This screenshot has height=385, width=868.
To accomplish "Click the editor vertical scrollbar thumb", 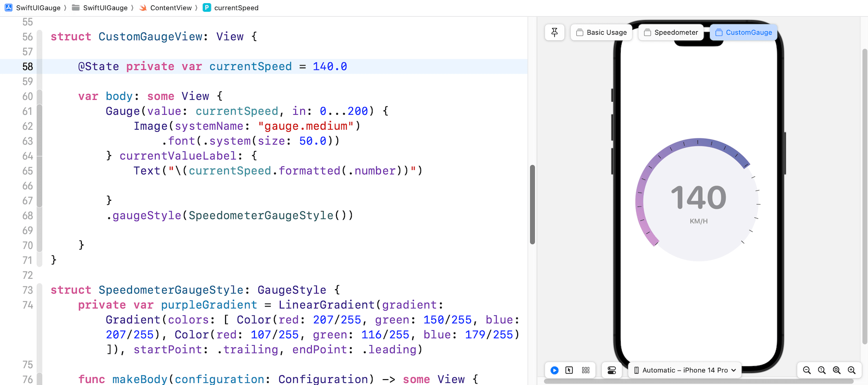I will coord(533,204).
